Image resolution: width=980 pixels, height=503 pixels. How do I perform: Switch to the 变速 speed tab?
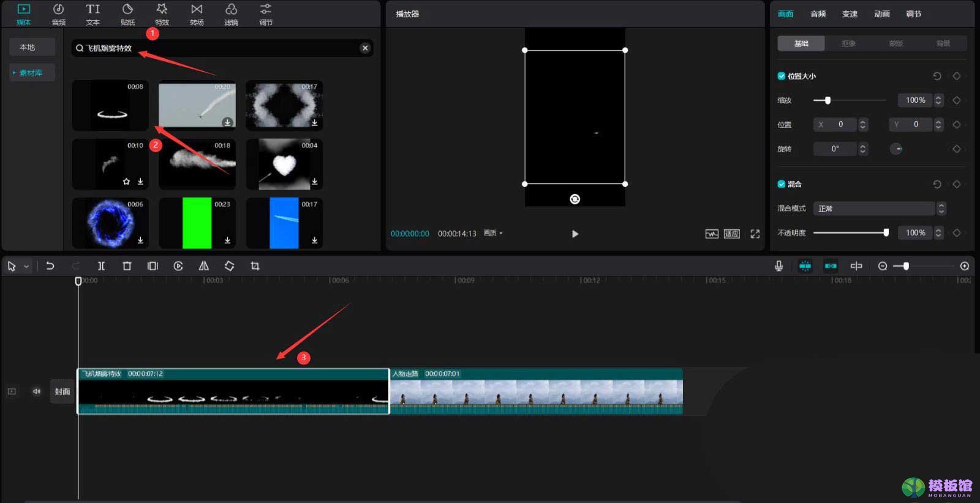coord(850,13)
